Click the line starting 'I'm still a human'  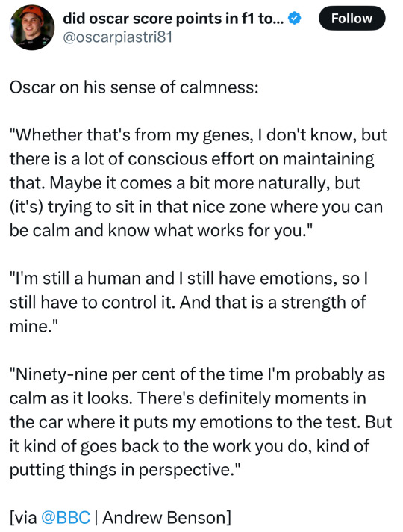(x=189, y=279)
